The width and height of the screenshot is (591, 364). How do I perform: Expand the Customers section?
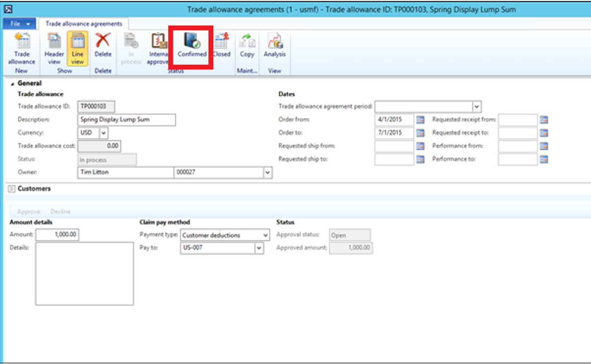click(x=12, y=189)
